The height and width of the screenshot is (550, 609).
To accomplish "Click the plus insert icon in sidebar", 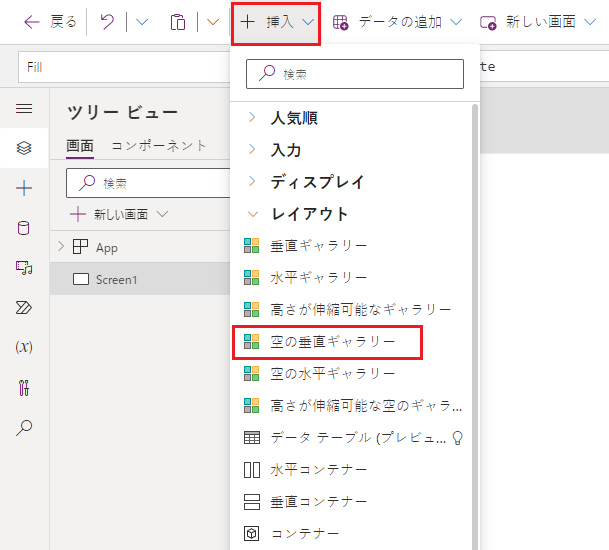I will [x=24, y=188].
